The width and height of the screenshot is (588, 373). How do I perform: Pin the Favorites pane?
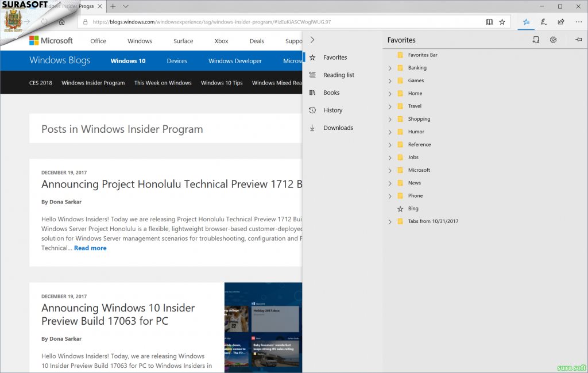click(579, 40)
